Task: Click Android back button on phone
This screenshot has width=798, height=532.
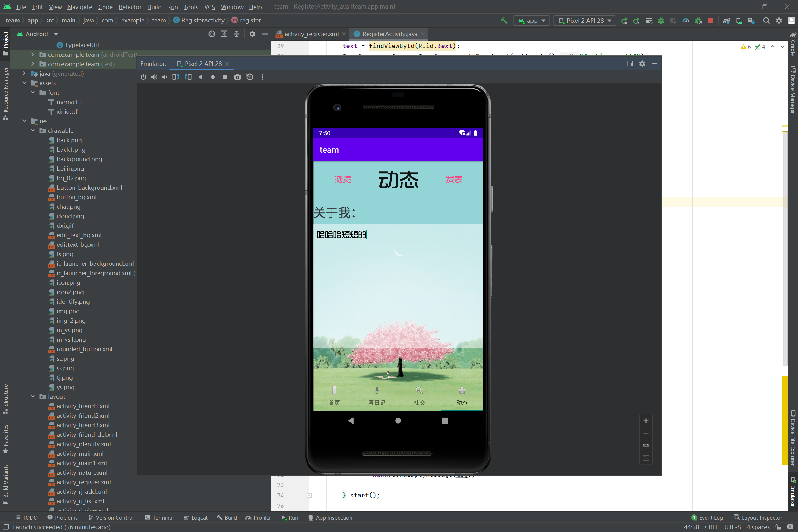Action: 351,421
